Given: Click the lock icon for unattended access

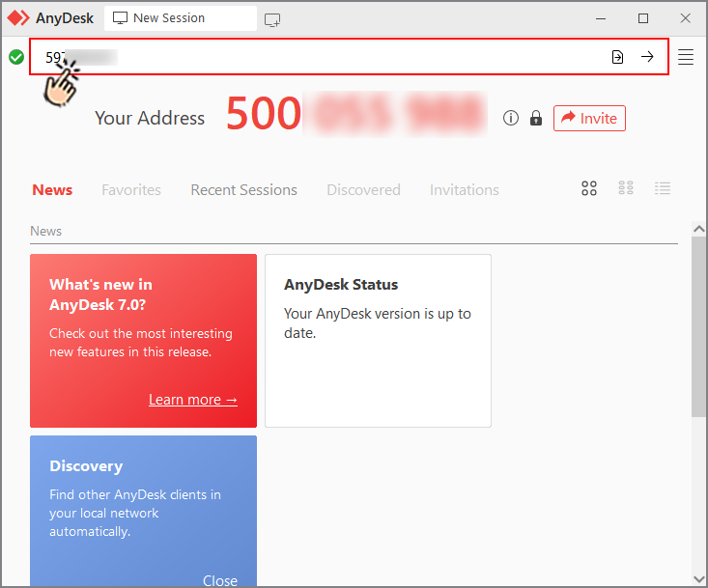Looking at the screenshot, I should coord(536,118).
